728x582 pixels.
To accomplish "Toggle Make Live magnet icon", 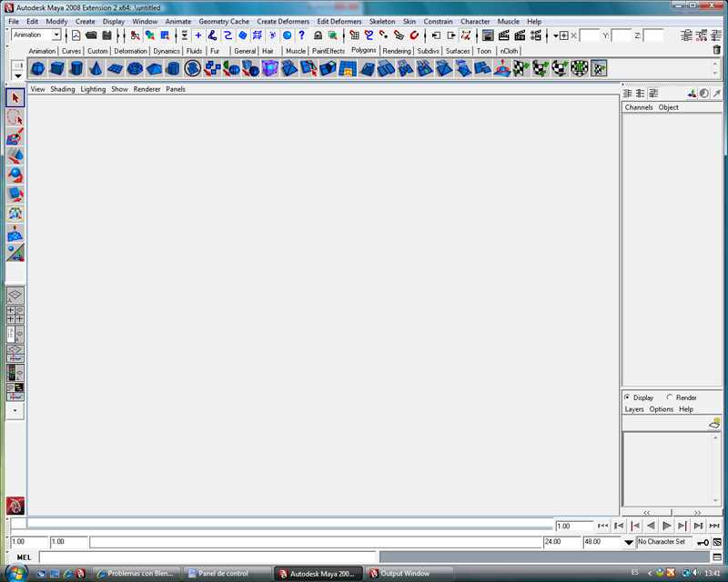I will click(x=414, y=35).
